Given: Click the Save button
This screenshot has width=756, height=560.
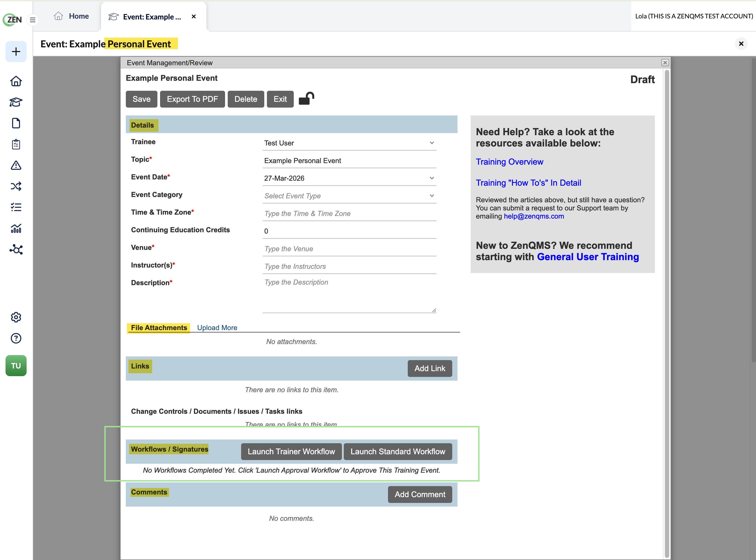Looking at the screenshot, I should (x=141, y=99).
